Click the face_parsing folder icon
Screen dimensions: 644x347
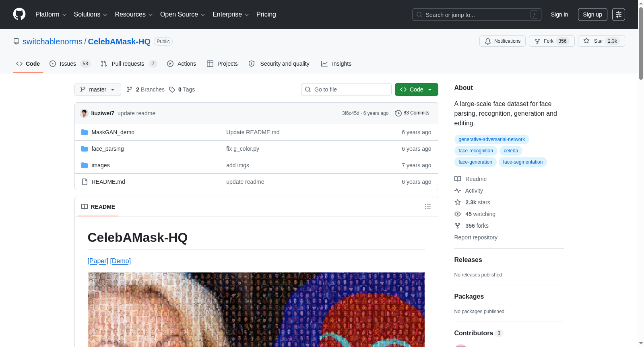pyautogui.click(x=85, y=149)
